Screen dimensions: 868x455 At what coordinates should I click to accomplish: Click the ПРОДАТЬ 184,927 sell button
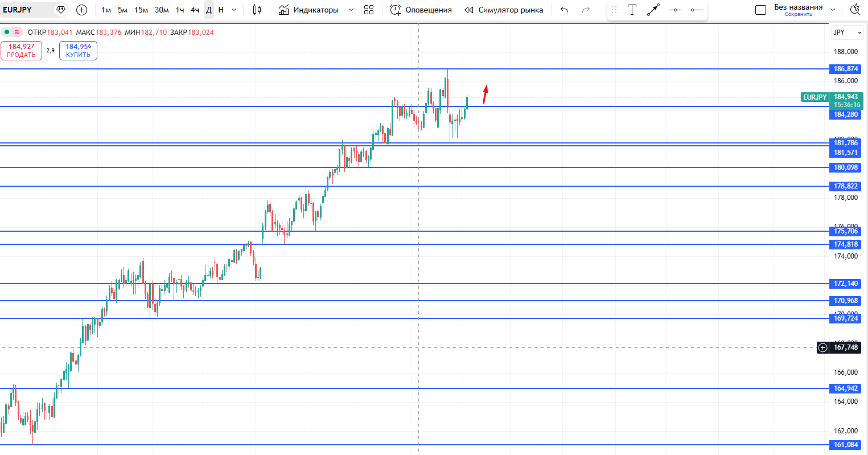coord(21,51)
